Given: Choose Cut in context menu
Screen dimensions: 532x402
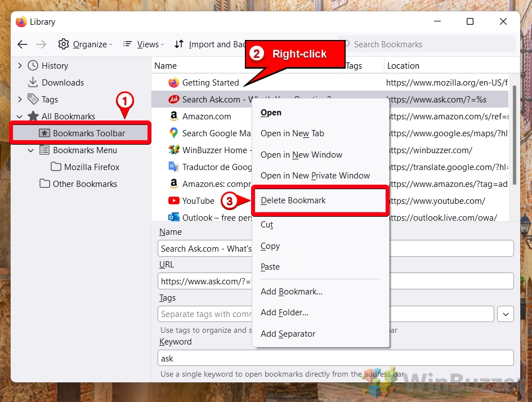Looking at the screenshot, I should [x=321, y=225].
